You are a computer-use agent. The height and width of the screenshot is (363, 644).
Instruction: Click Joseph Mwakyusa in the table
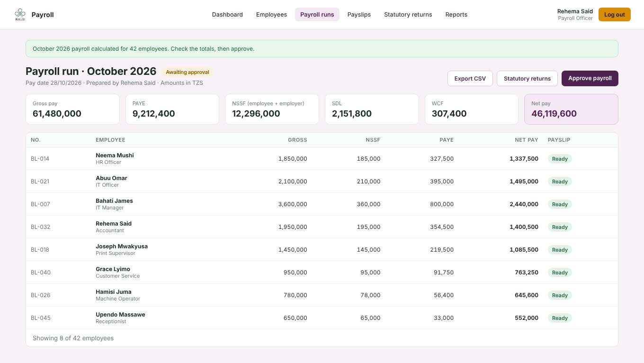click(122, 246)
